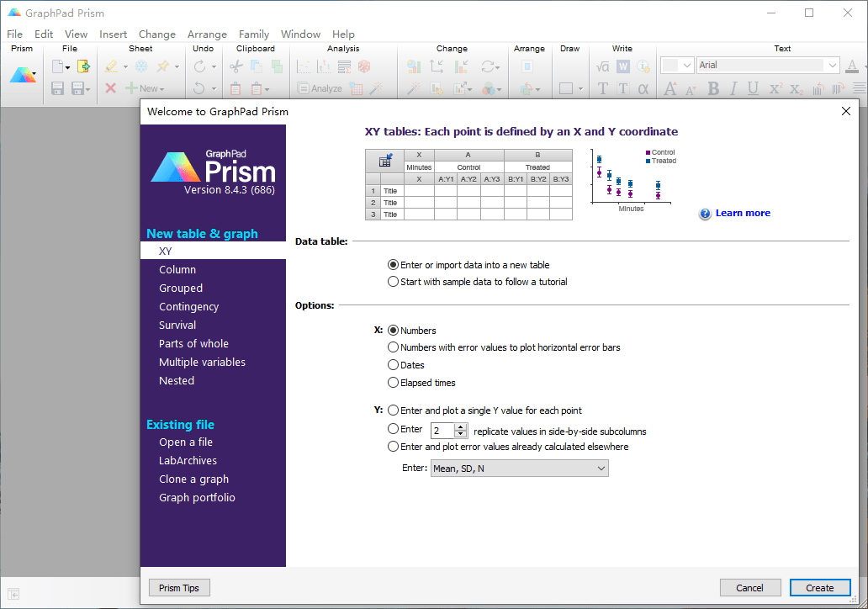
Task: Click the Analyze button in Analysis group
Action: click(320, 88)
